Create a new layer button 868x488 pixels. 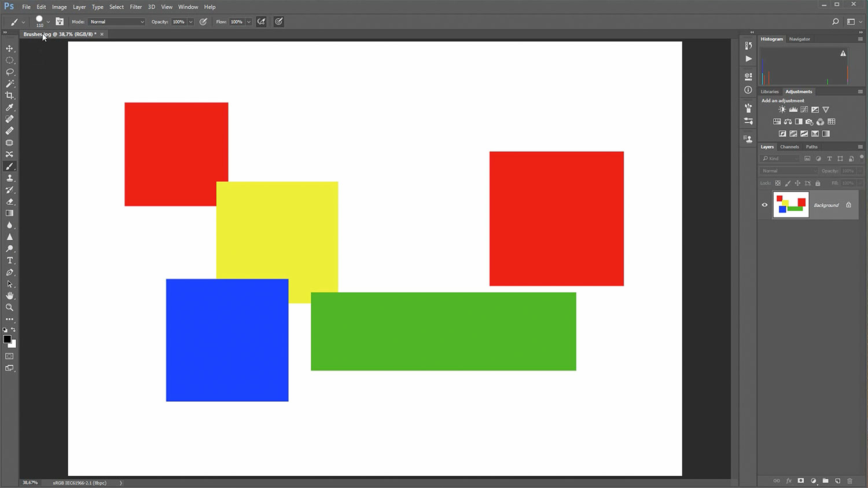coord(837,481)
